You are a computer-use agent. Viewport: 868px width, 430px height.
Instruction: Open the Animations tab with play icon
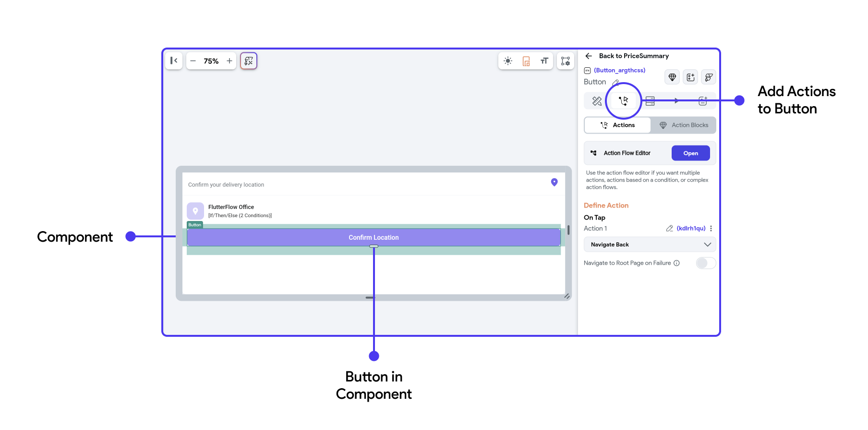(x=676, y=101)
